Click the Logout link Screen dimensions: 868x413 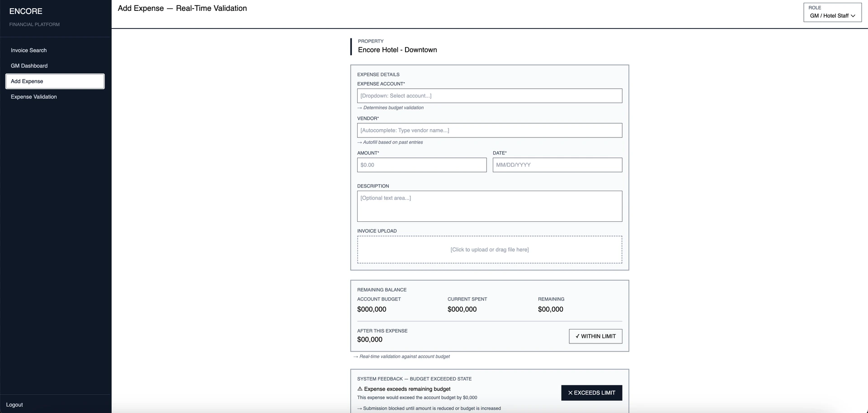(14, 405)
